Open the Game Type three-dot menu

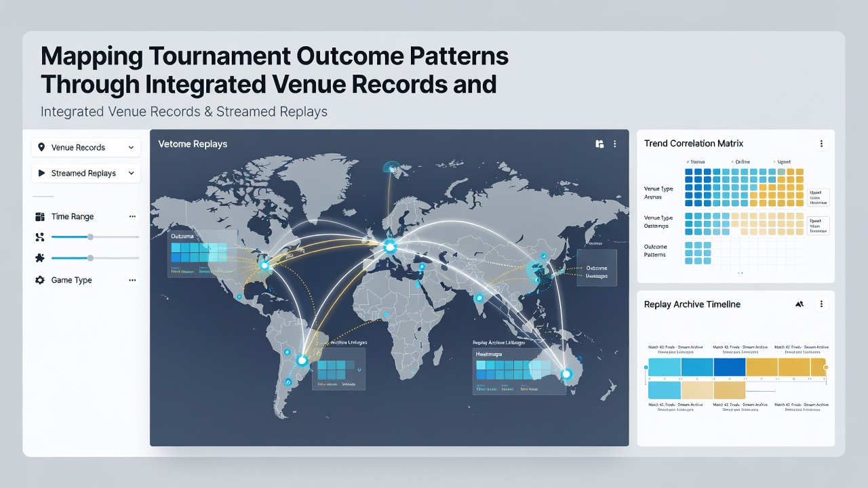[132, 280]
